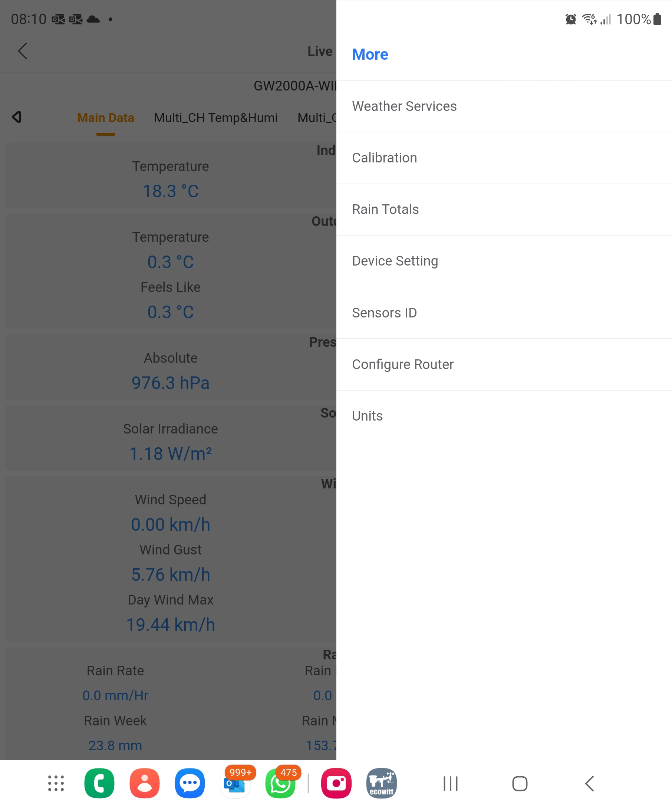Launch the pink Camera app
This screenshot has width=672, height=807.
point(336,783)
